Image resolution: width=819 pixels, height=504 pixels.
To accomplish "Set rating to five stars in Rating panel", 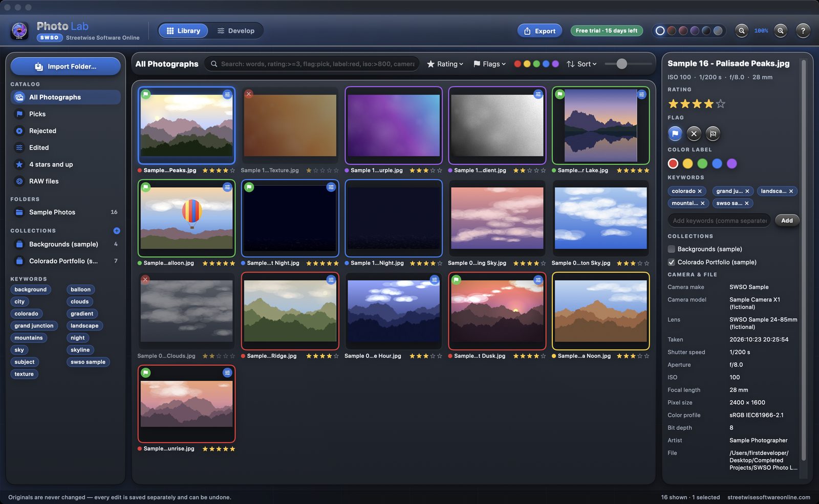I will pos(720,104).
